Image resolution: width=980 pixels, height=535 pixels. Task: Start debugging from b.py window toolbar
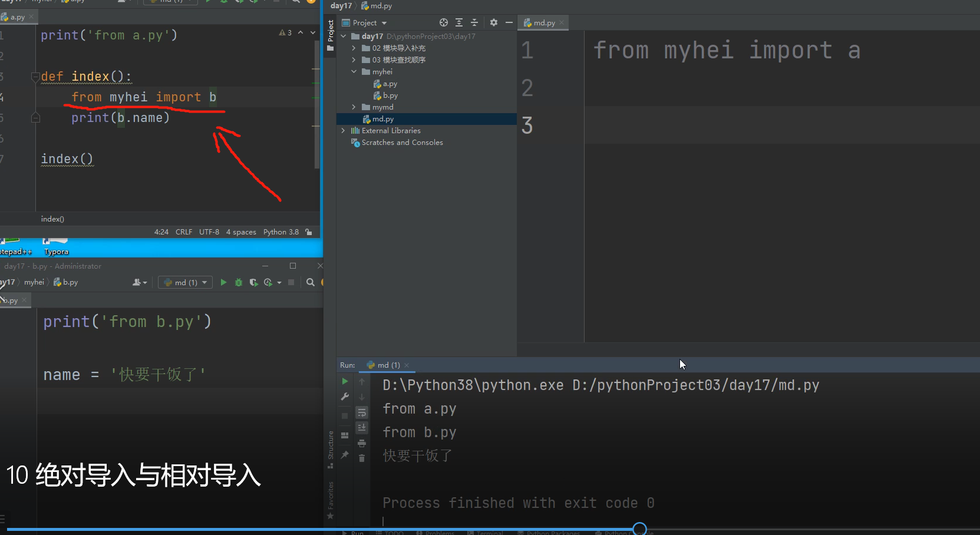tap(239, 282)
